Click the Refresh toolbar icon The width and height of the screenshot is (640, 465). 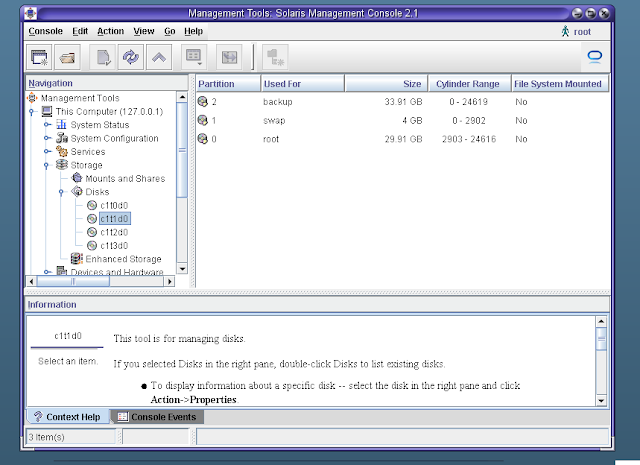coord(131,57)
